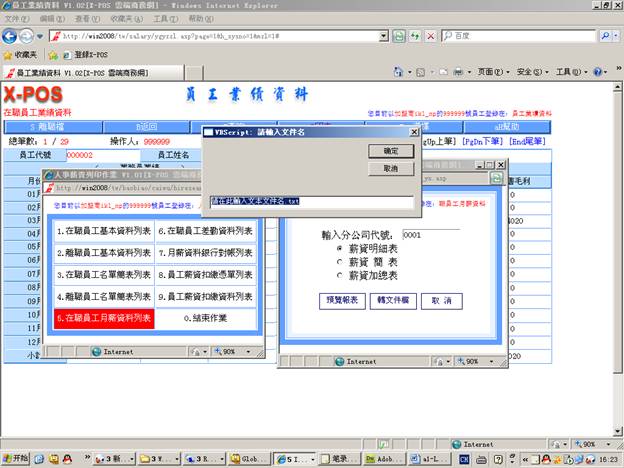This screenshot has height=468, width=624.
Task: Select the 薪資明細表 radio option
Action: [x=340, y=246]
